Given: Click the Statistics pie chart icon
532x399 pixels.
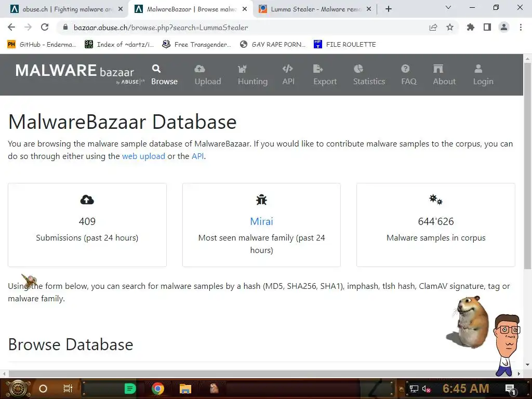Looking at the screenshot, I should click(x=358, y=69).
